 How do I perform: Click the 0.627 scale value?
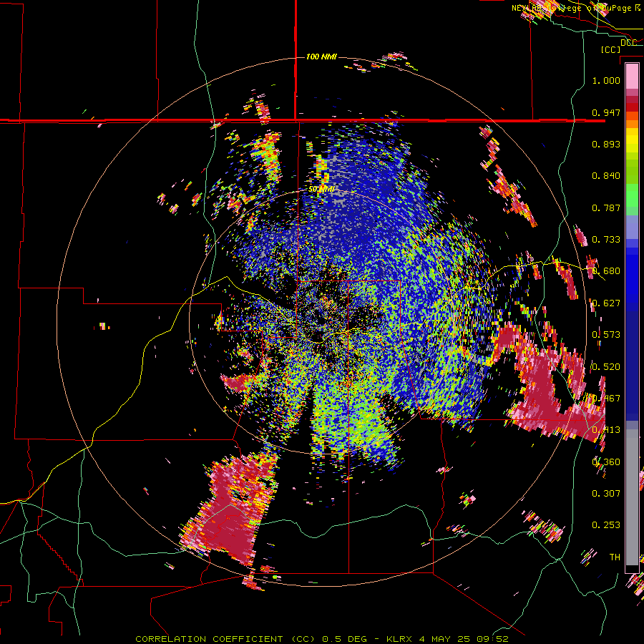click(606, 303)
